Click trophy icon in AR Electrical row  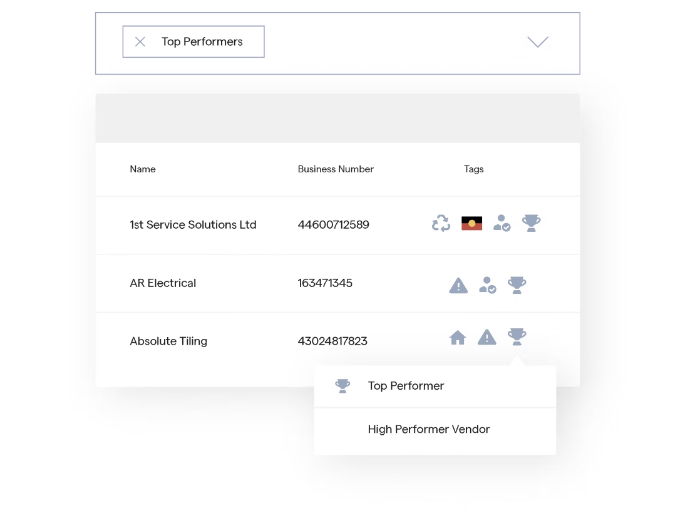coord(517,285)
